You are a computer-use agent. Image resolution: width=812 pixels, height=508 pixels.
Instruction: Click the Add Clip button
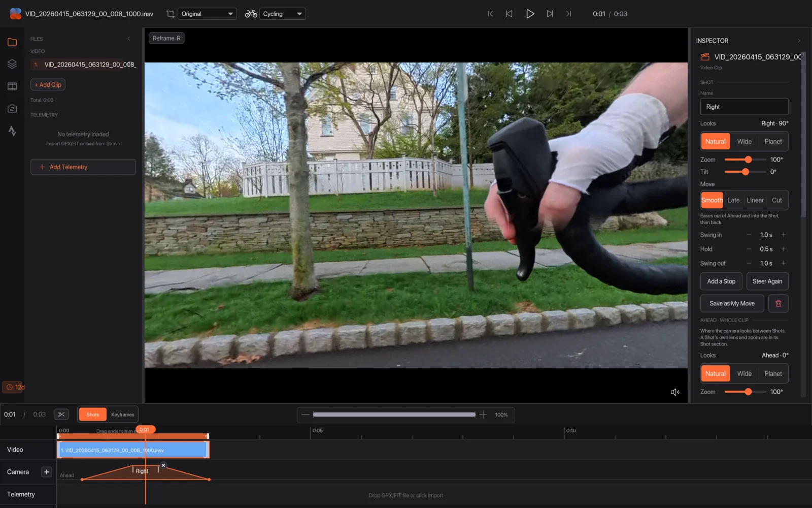[x=48, y=85]
